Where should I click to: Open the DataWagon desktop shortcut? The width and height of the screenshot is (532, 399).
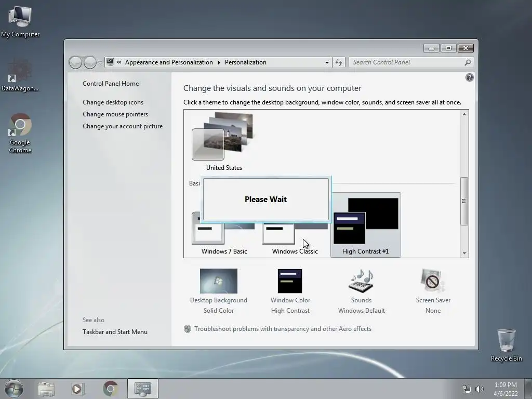point(20,75)
